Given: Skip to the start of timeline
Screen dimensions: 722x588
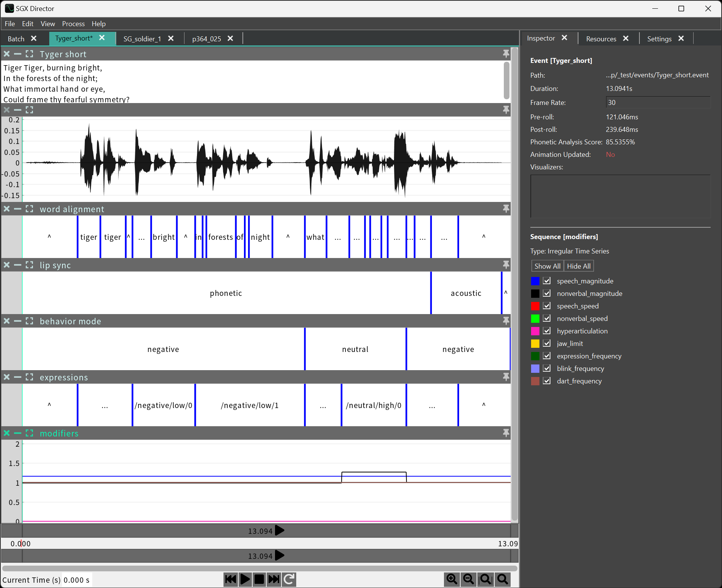Looking at the screenshot, I should pos(230,579).
